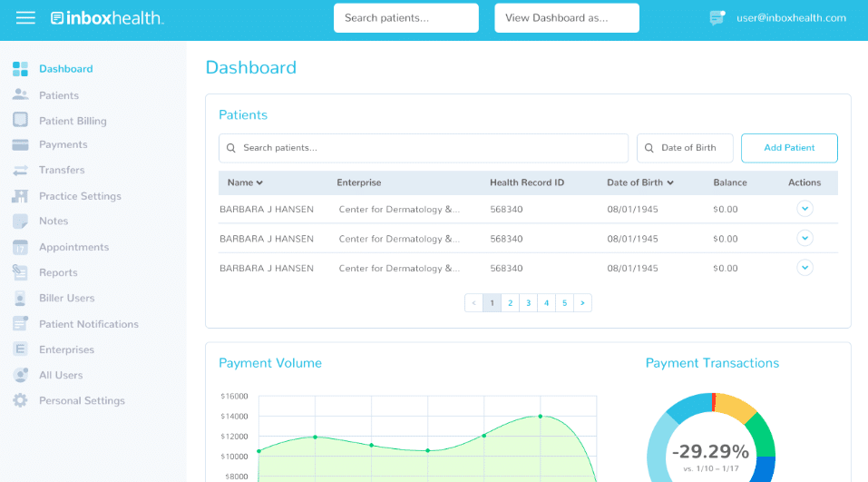Click the Notes sticky icon

tap(20, 221)
